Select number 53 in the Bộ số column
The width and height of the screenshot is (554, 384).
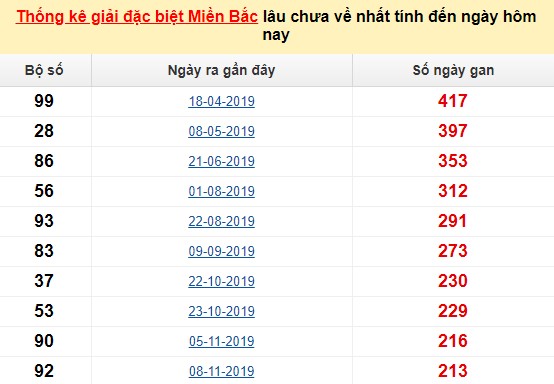(x=44, y=311)
